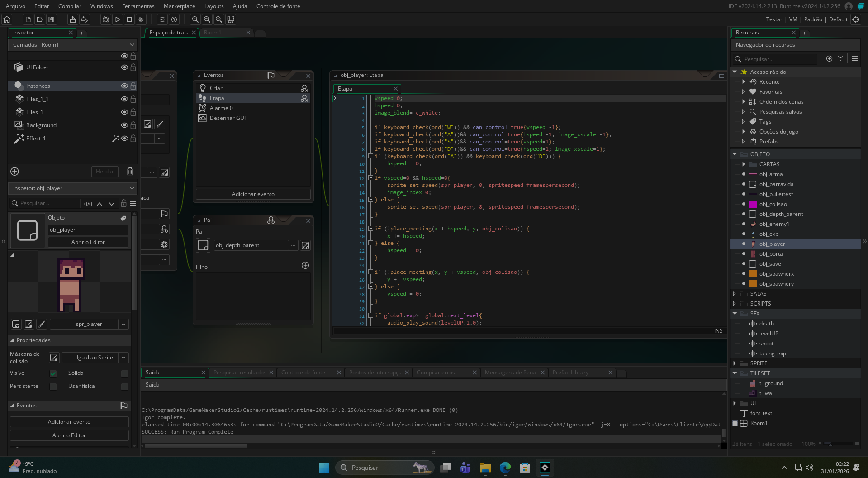868x478 pixels.
Task: Enable the Persistente checkbox
Action: pyautogui.click(x=53, y=387)
